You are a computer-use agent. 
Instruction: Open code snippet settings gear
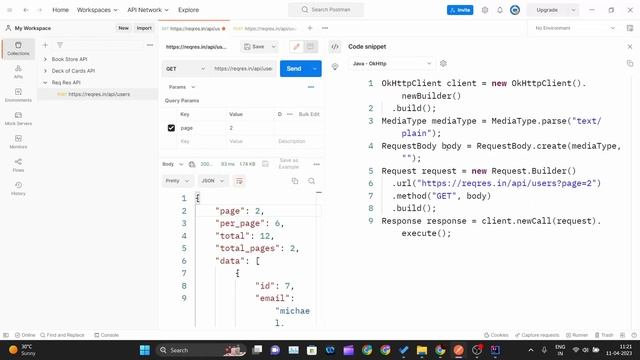tap(443, 63)
